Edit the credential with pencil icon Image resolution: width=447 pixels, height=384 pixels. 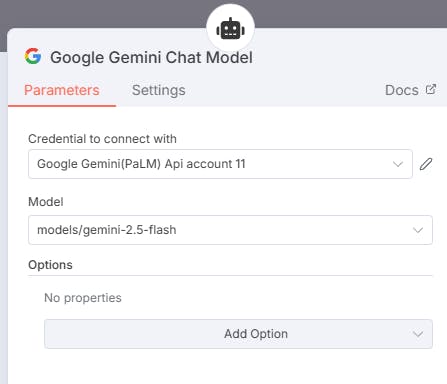pyautogui.click(x=426, y=164)
